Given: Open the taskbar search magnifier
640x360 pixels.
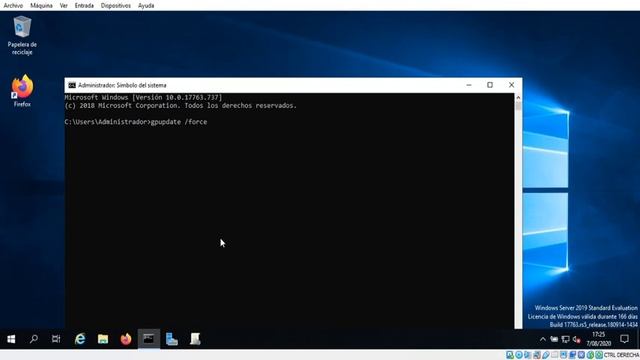Looking at the screenshot, I should (x=34, y=339).
